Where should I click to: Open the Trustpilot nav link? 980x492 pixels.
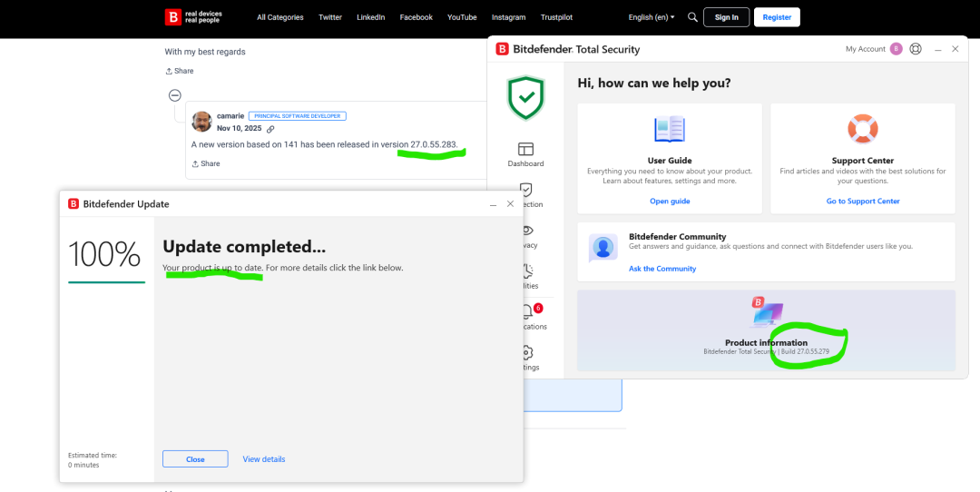[x=556, y=17]
